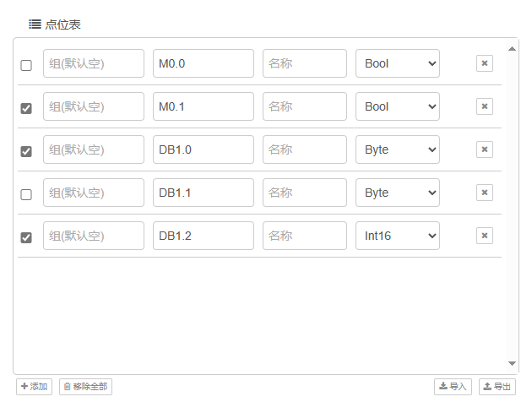Delete the DB1.0 row
This screenshot has width=532, height=413.
[484, 149]
